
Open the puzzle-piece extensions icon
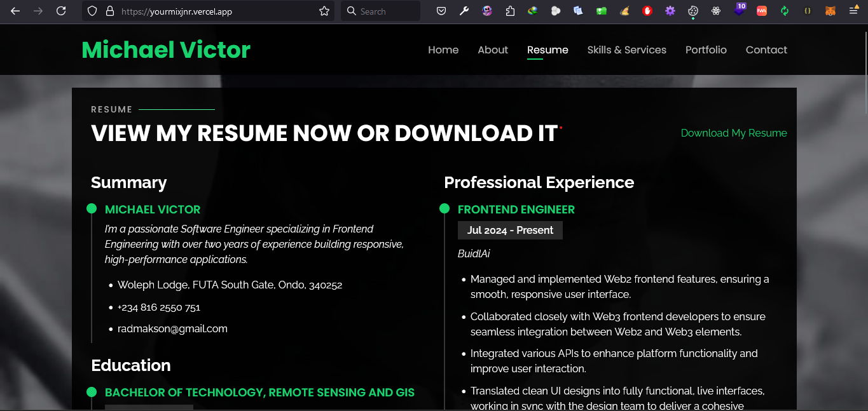[x=510, y=11]
